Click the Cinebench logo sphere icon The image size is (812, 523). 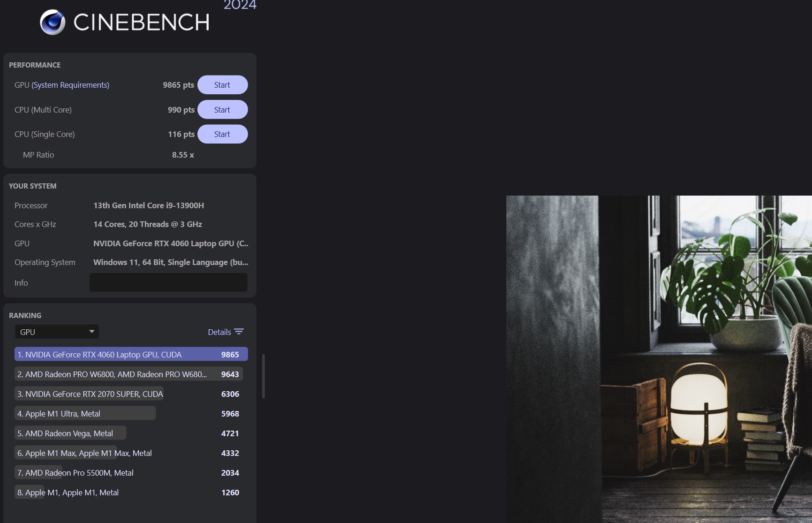(53, 22)
